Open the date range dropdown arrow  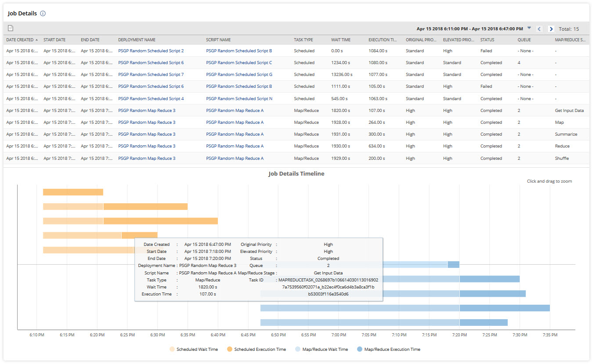pyautogui.click(x=529, y=28)
